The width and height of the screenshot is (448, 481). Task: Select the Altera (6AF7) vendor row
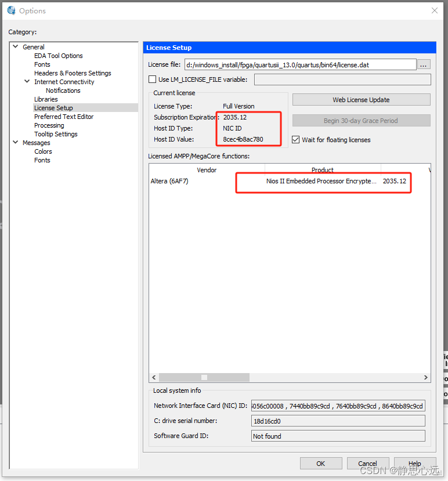(x=169, y=181)
